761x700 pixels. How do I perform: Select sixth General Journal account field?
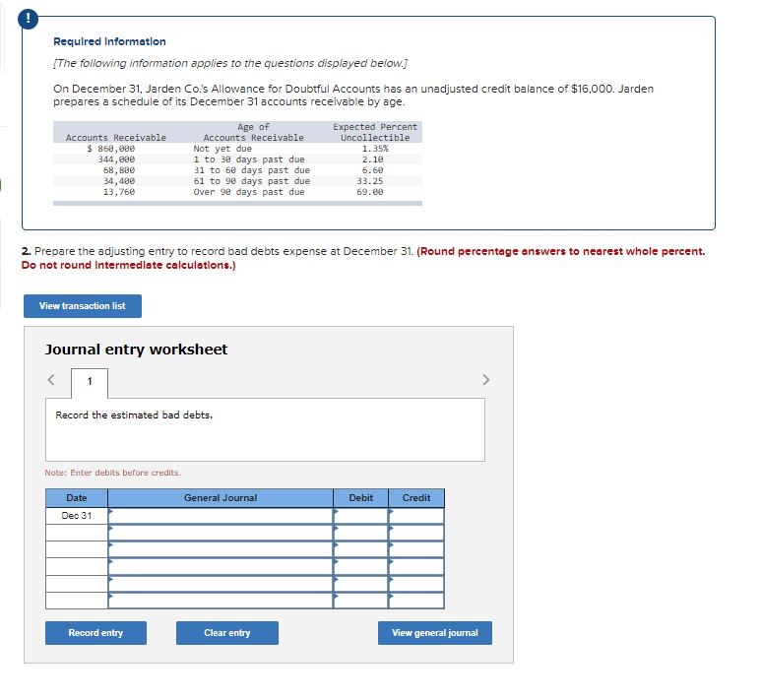[221, 601]
